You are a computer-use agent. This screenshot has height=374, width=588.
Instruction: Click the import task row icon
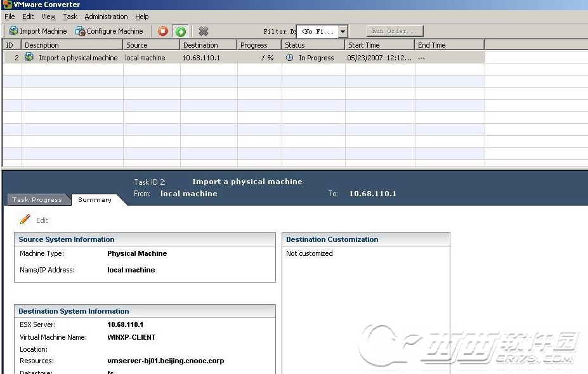coord(29,58)
